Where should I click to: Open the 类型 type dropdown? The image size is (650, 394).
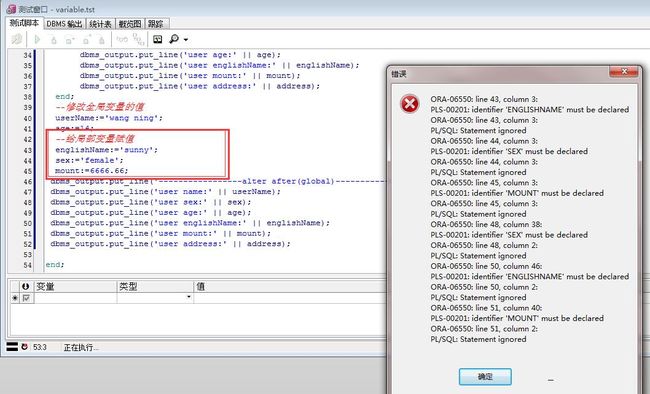[189, 297]
